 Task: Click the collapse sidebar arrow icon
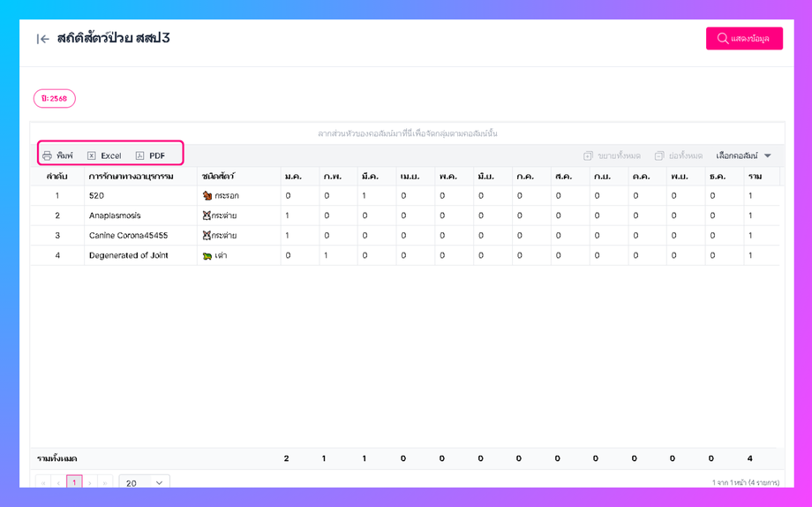coord(42,39)
